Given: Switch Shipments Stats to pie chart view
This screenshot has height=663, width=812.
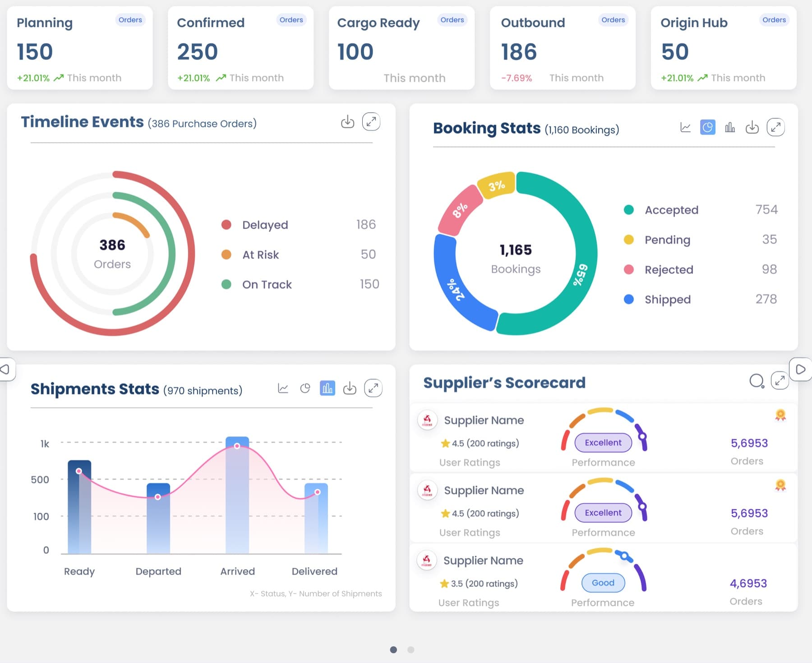Looking at the screenshot, I should [305, 388].
